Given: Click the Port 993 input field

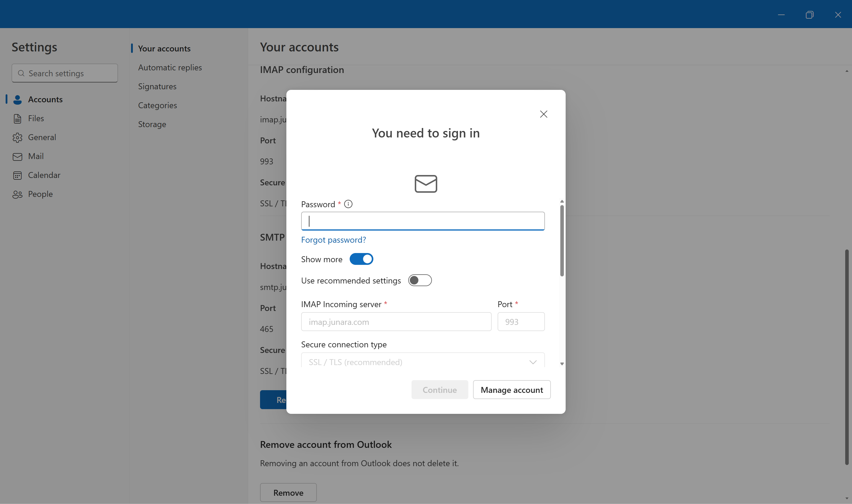Looking at the screenshot, I should tap(521, 322).
